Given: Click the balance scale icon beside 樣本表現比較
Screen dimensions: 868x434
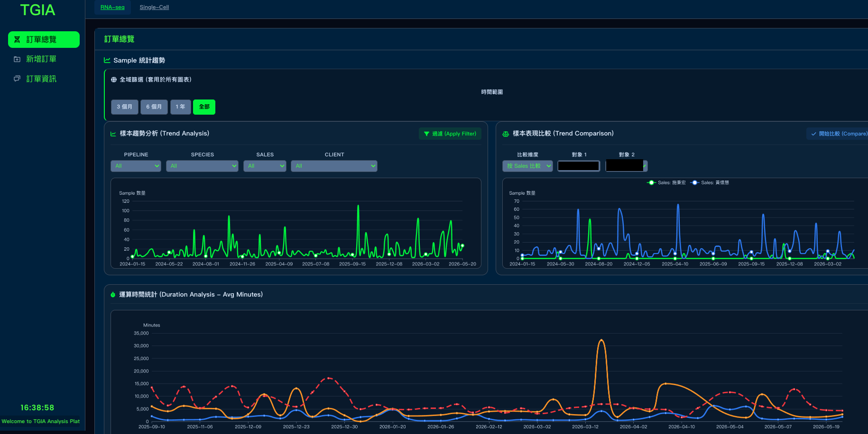Looking at the screenshot, I should pos(506,134).
